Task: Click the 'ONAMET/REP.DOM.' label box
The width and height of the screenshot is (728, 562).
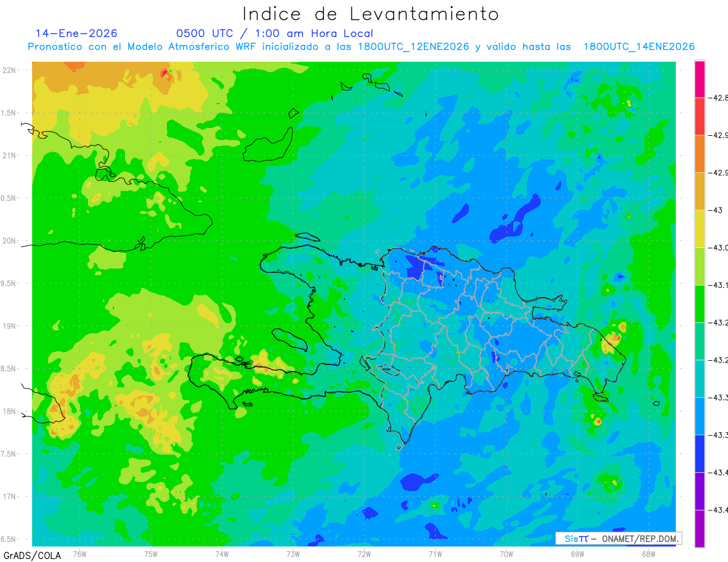Action: [x=618, y=538]
